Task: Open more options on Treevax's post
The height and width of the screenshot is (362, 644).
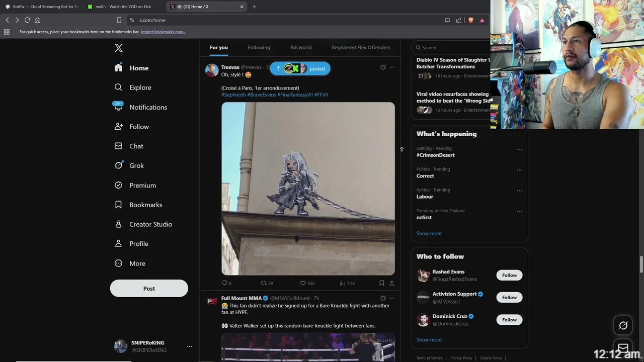Action: (392, 67)
